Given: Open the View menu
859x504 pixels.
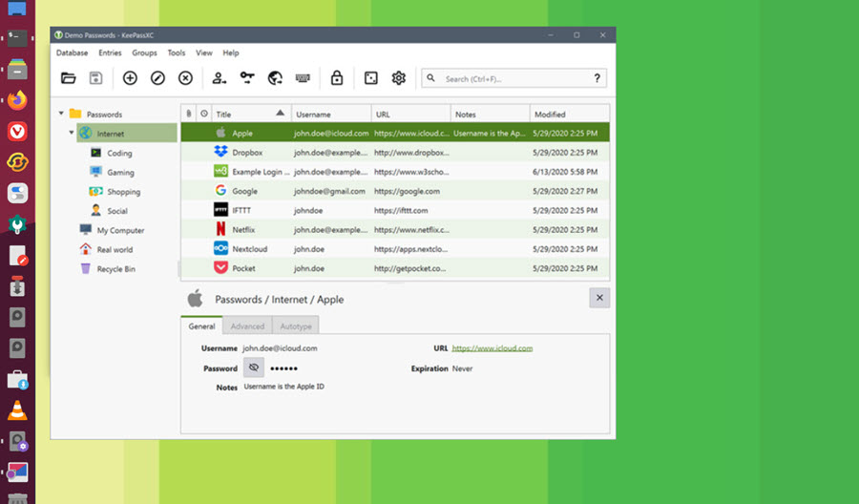Looking at the screenshot, I should click(x=204, y=52).
